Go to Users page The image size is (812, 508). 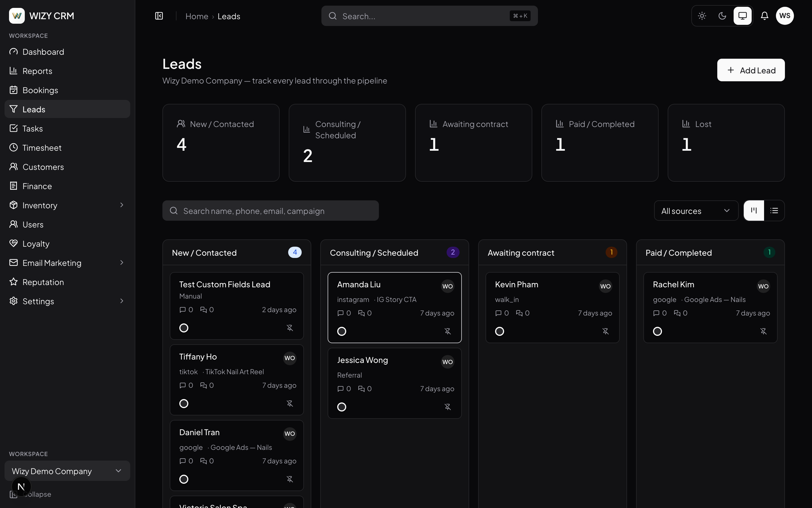(x=67, y=224)
